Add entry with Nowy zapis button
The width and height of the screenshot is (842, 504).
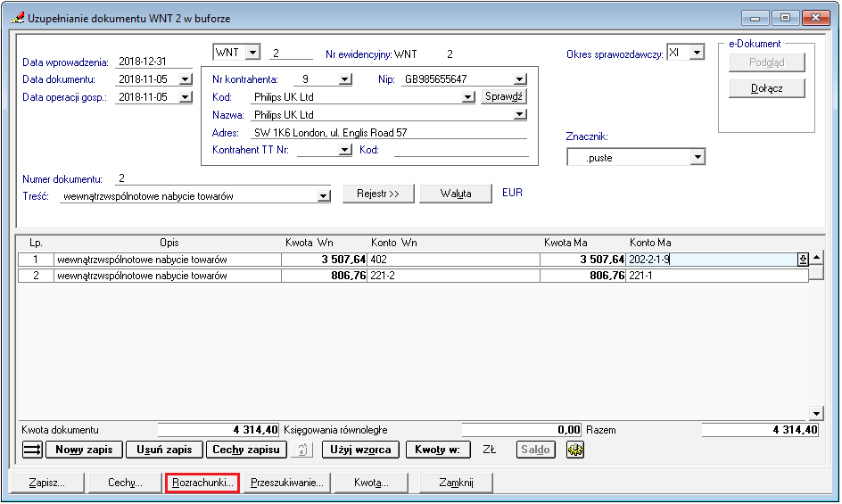tap(85, 450)
